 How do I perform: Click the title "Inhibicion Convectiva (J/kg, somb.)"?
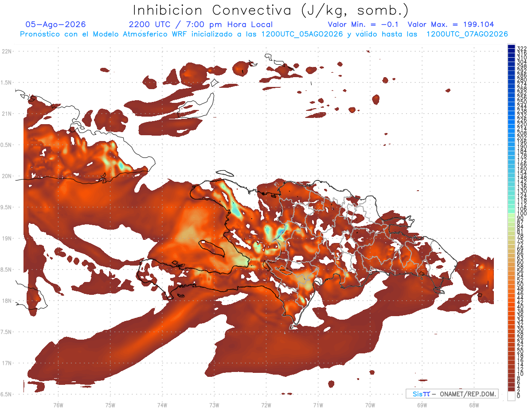click(271, 11)
